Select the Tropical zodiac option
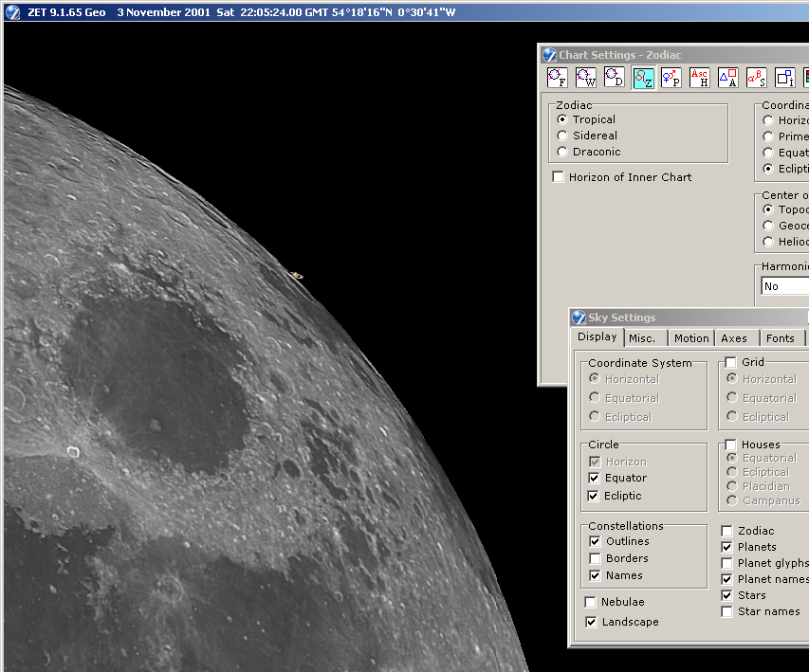The height and width of the screenshot is (672, 809). click(x=562, y=119)
